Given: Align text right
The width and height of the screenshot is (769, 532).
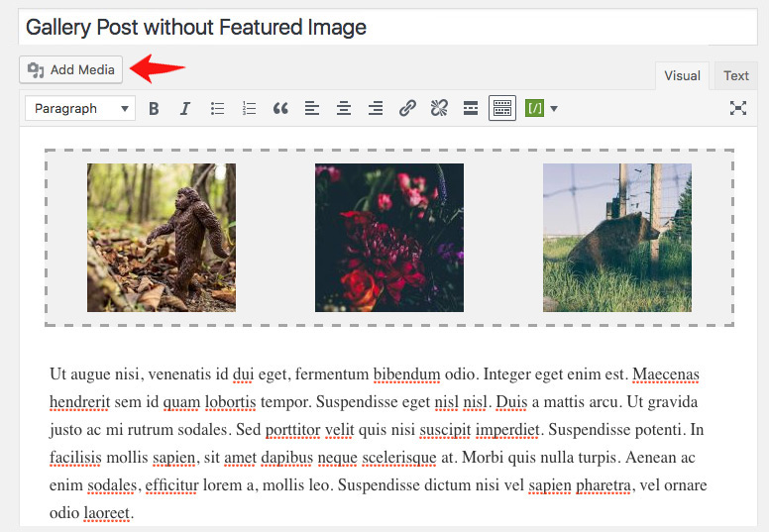Looking at the screenshot, I should [376, 109].
